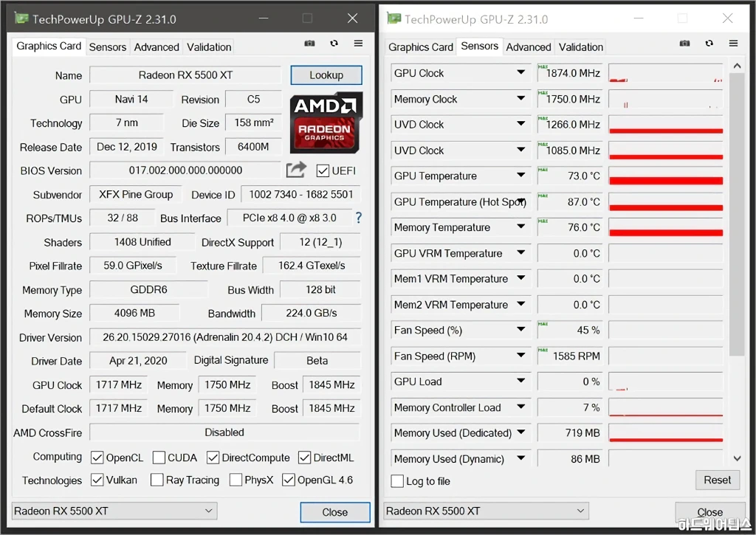Open the GPU Temperature sensor dropdown
This screenshot has height=535, width=756.
[x=520, y=175]
